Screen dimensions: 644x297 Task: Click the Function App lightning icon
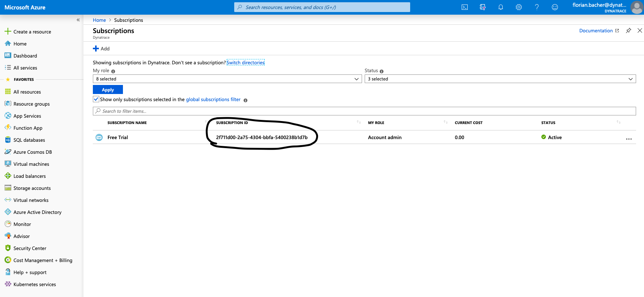[x=8, y=128]
